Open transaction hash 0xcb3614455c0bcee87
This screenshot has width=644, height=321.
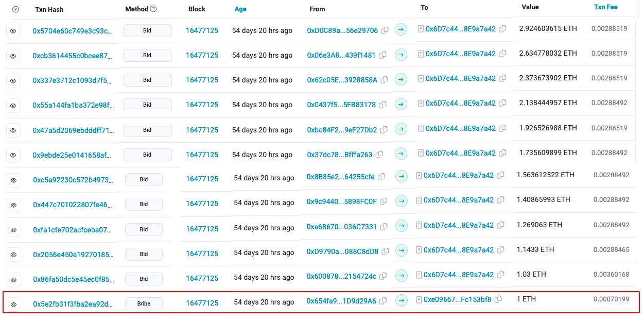[x=72, y=55]
